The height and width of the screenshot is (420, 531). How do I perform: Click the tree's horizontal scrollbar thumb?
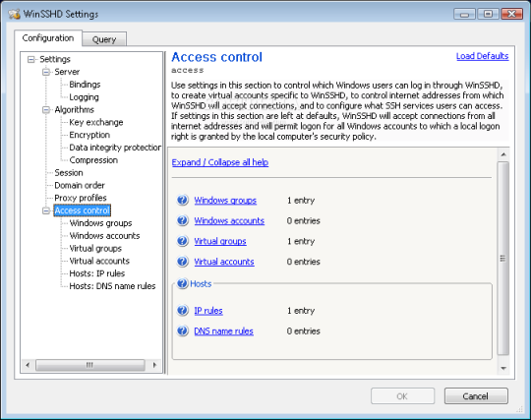[90, 365]
